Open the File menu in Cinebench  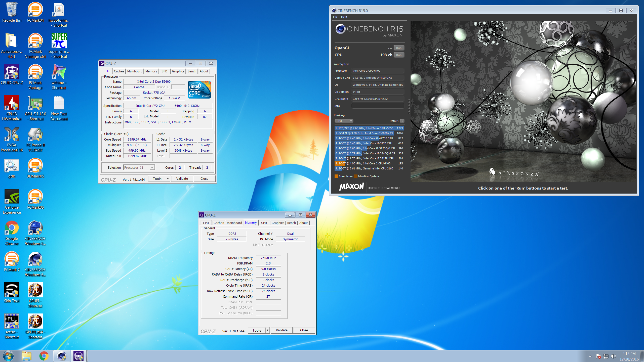click(x=335, y=17)
